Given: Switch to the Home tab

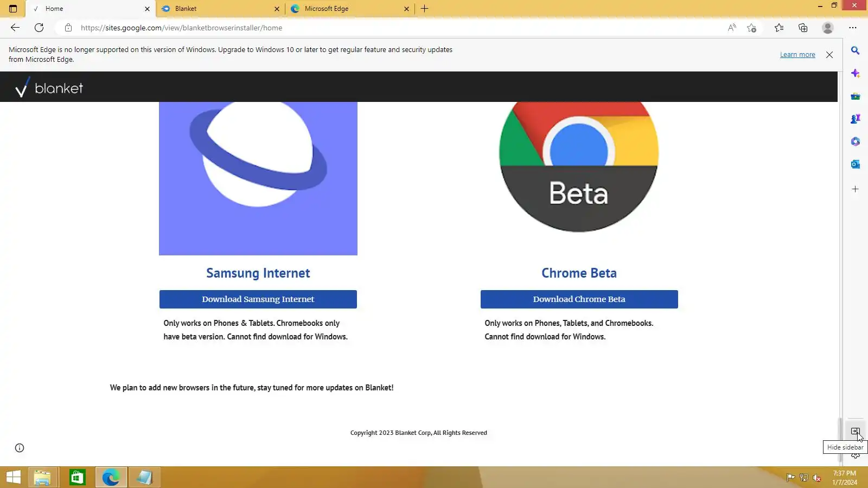Looking at the screenshot, I should click(x=91, y=9).
